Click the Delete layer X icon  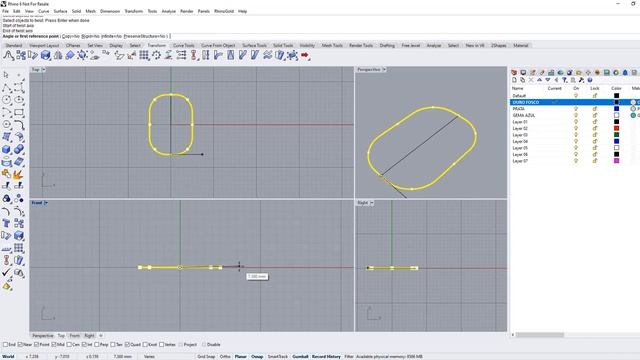click(531, 80)
